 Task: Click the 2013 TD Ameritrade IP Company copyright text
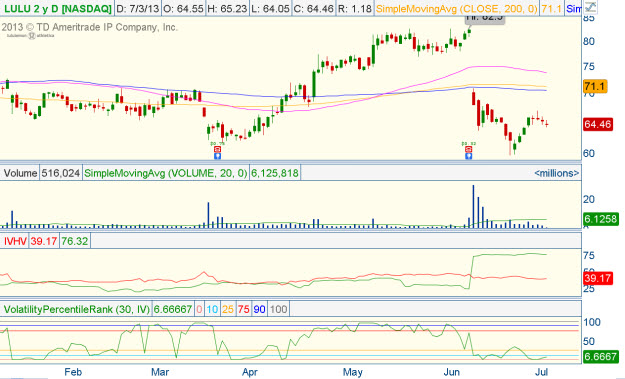[x=89, y=27]
